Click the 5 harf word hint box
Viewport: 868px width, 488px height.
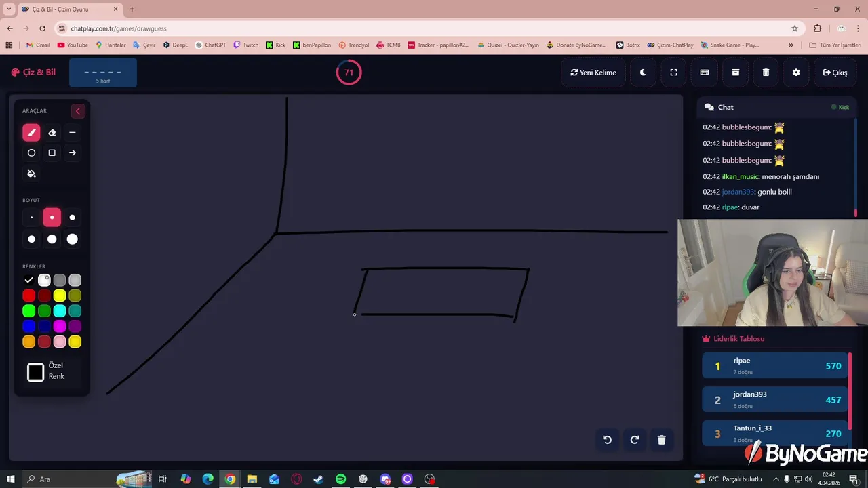click(103, 73)
